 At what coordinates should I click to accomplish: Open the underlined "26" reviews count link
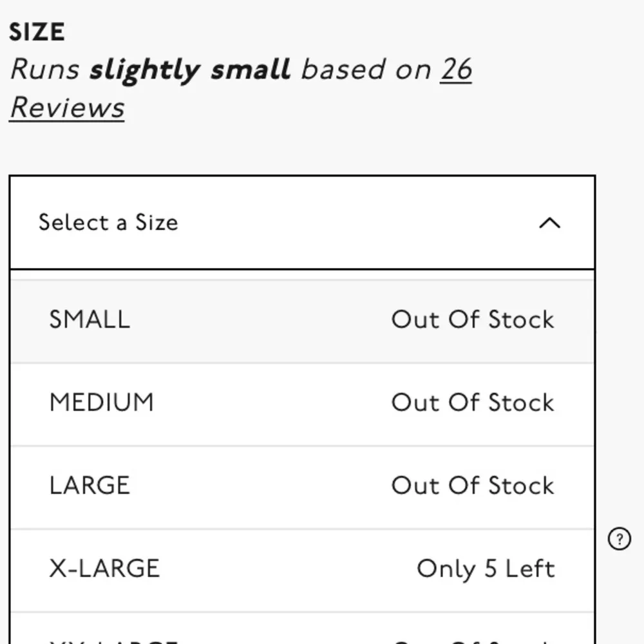pyautogui.click(x=456, y=70)
